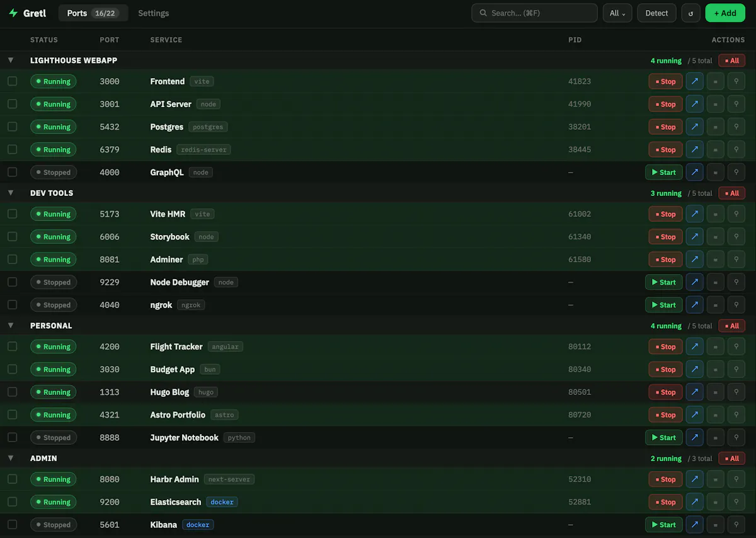The height and width of the screenshot is (538, 756).
Task: Switch to the Ports tab
Action: click(93, 13)
